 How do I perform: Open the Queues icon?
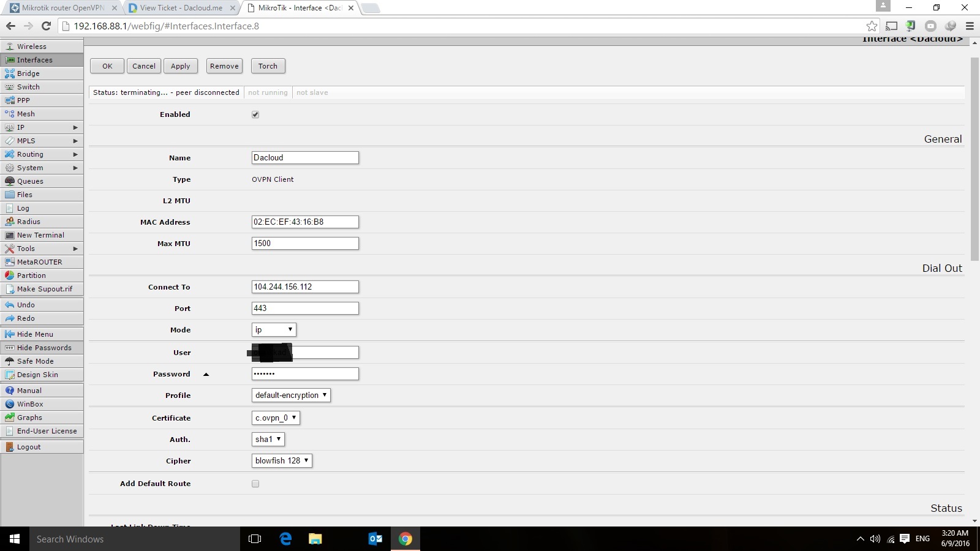10,181
